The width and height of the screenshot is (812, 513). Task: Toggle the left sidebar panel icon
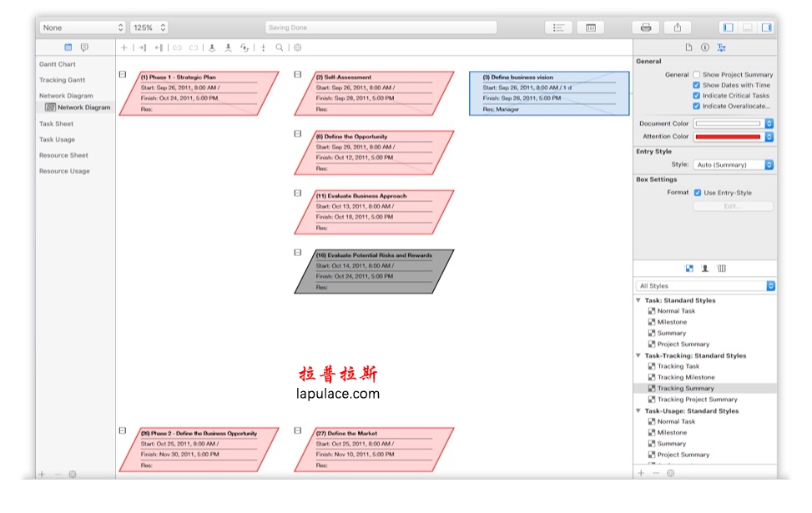(x=728, y=28)
